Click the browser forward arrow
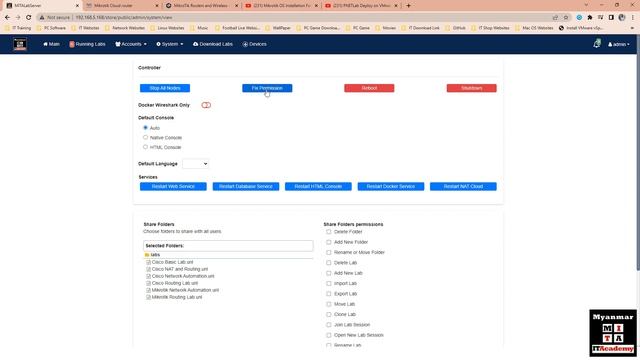The height and width of the screenshot is (360, 640). (x=18, y=18)
